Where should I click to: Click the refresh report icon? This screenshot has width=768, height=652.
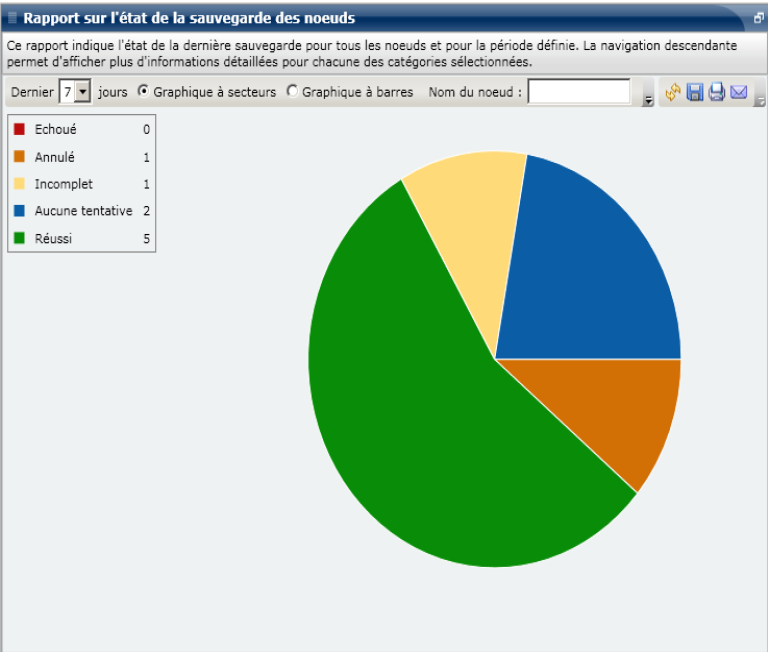[x=673, y=92]
